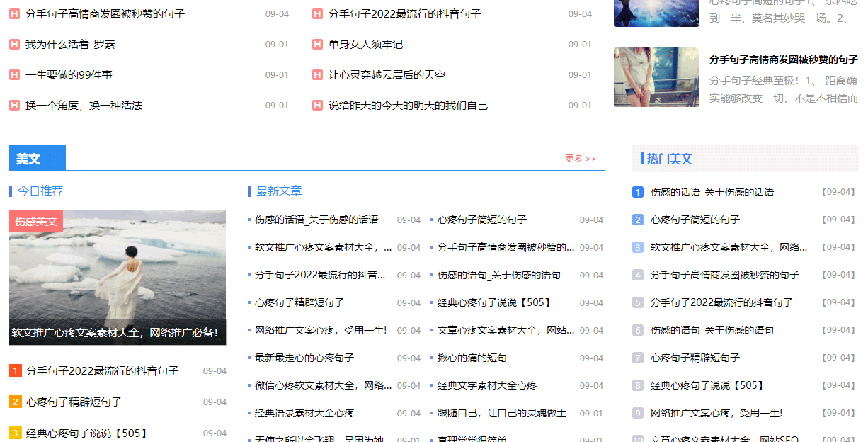
Task: Click the H icon beside 分手句子高情商发圈被秒赞的句子
Action: pos(13,13)
